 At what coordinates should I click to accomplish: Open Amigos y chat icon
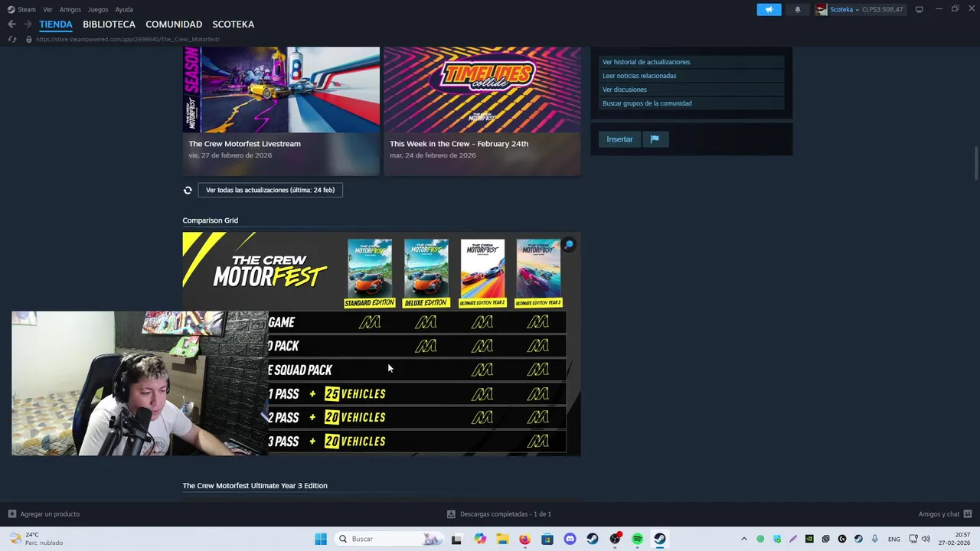[x=968, y=514]
